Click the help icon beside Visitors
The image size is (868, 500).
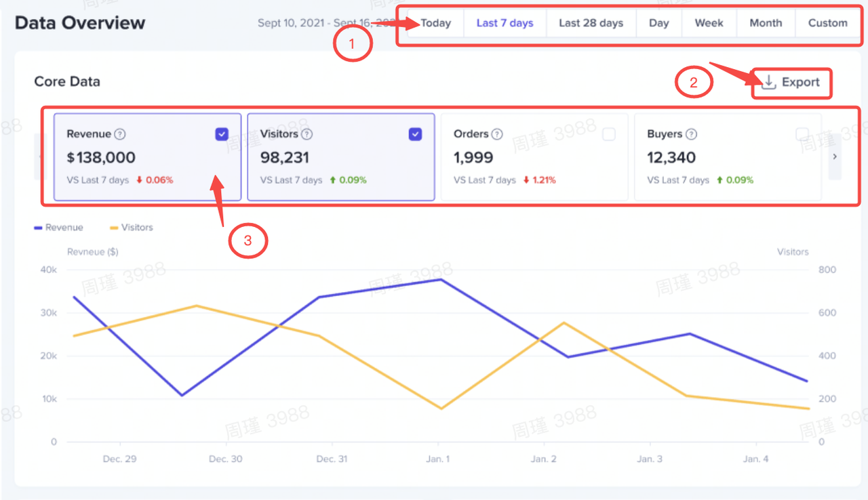pyautogui.click(x=307, y=134)
